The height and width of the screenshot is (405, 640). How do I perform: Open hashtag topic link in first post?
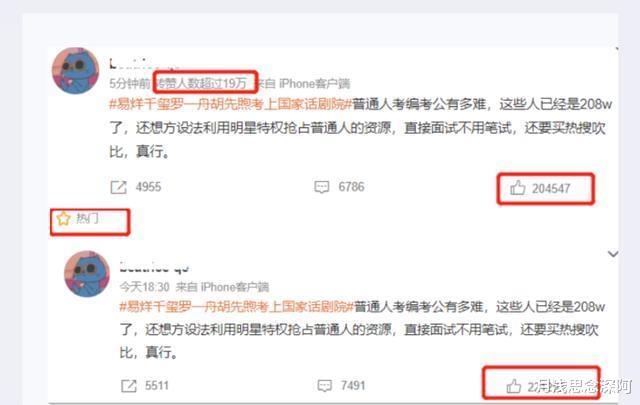tap(231, 105)
